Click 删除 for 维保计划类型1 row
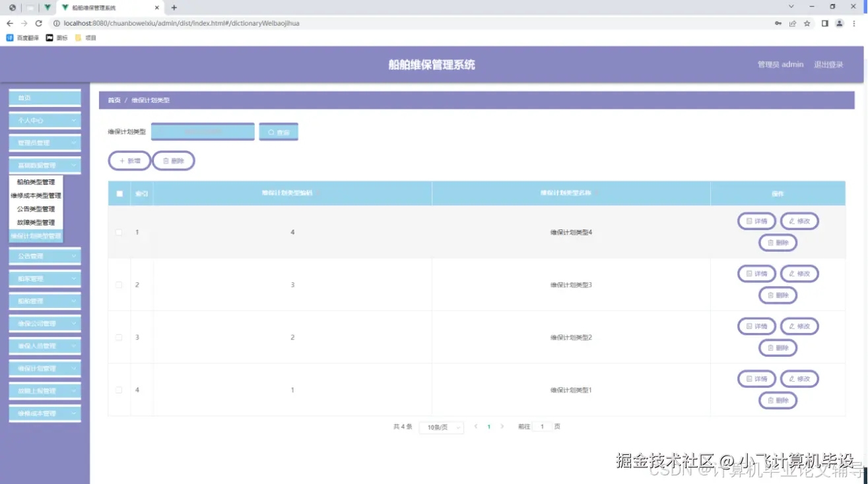868x484 pixels. point(778,400)
